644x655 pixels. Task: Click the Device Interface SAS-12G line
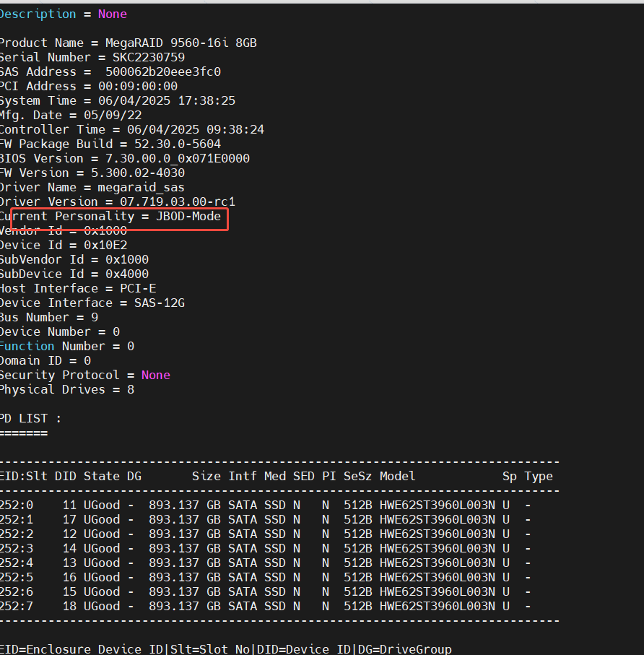tap(92, 303)
